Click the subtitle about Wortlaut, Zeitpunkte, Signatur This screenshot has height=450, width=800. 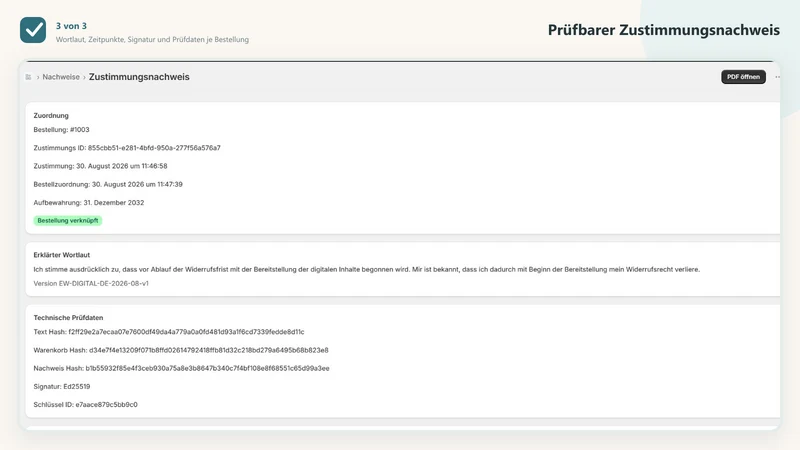point(153,39)
